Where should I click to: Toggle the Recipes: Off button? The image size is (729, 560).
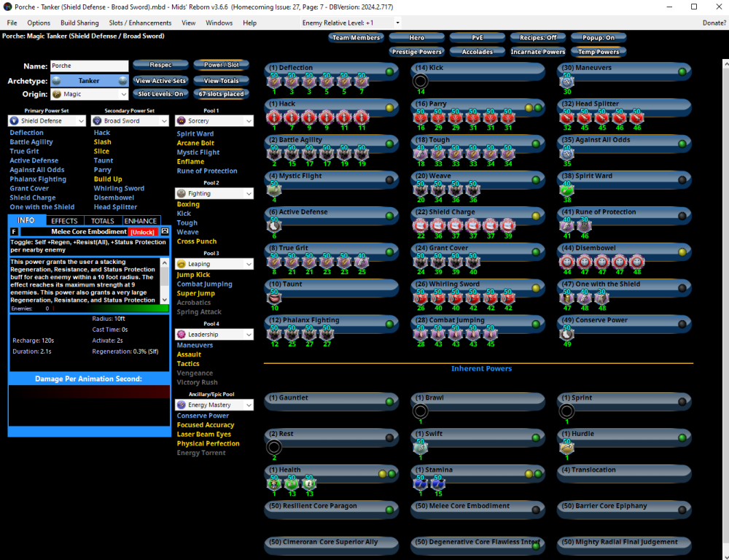point(537,38)
